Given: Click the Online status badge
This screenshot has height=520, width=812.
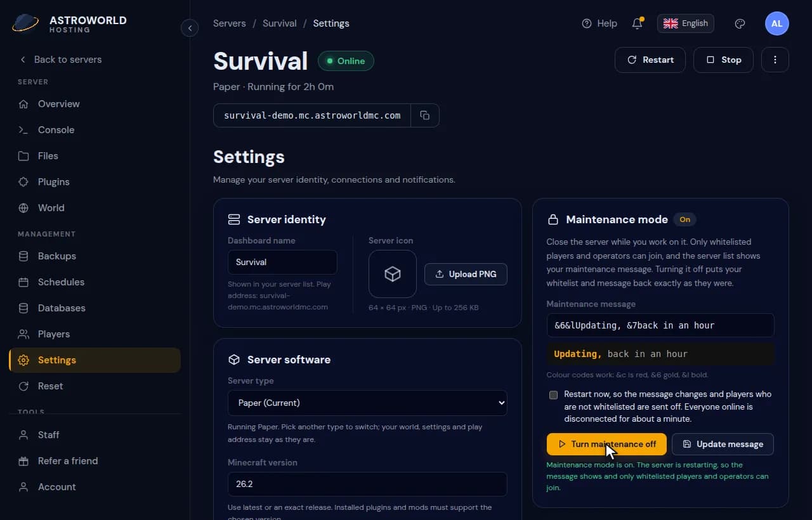Looking at the screenshot, I should click(346, 61).
